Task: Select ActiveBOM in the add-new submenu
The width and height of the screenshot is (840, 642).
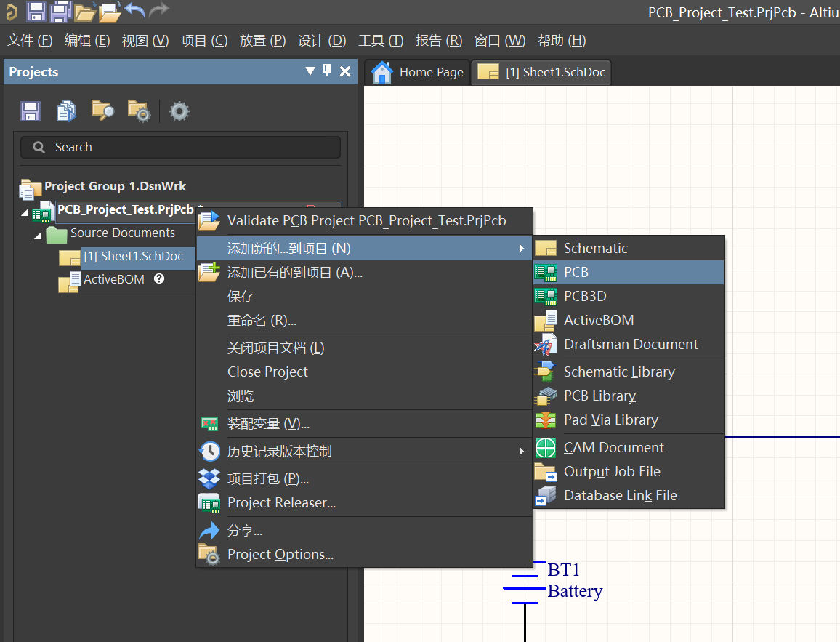Action: pos(629,321)
